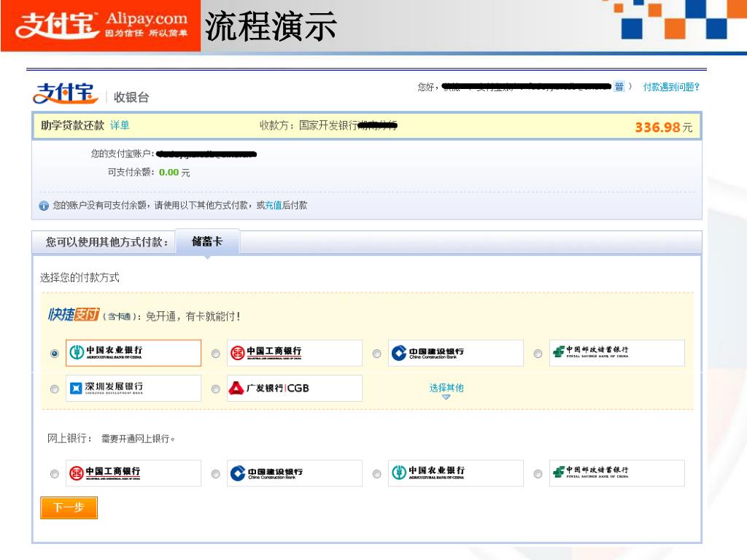This screenshot has height=560, width=747.
Task: Select the 中国邮政储蓄银行 online banking radio button
Action: pos(538,474)
